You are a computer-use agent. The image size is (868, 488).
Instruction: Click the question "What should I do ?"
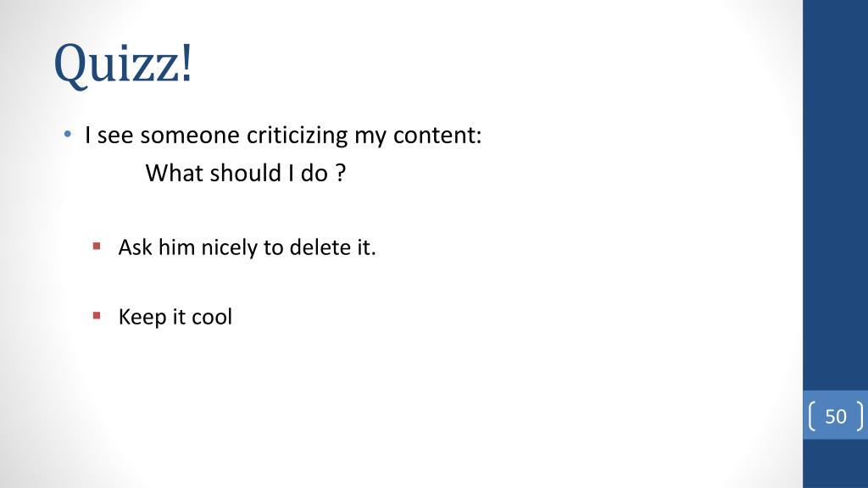coord(246,174)
